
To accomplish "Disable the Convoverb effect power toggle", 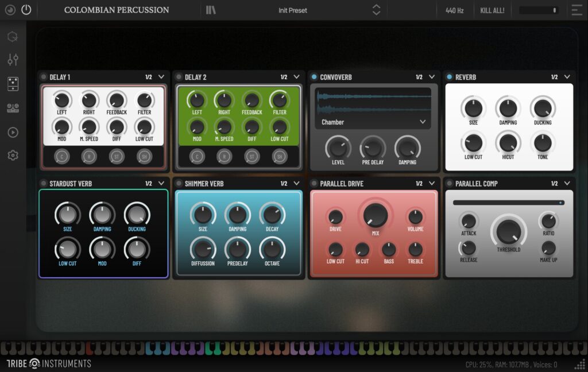I will pyautogui.click(x=314, y=77).
